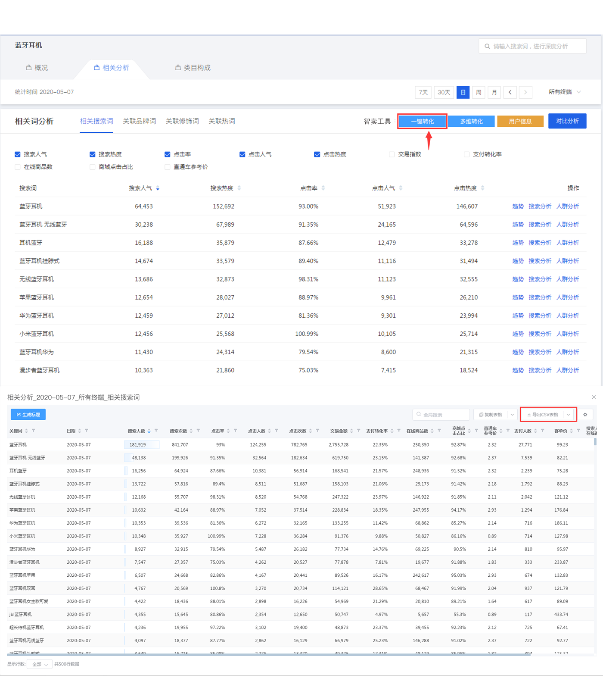Viewport: 603px width, 700px height.
Task: Sort the 关键词 column in lower table
Action: pyautogui.click(x=26, y=431)
